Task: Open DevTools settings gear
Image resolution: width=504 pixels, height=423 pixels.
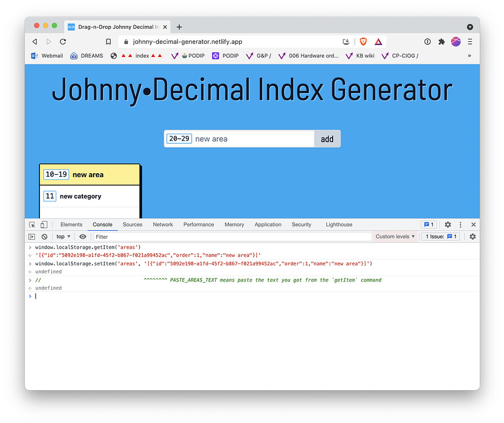Action: click(x=448, y=224)
